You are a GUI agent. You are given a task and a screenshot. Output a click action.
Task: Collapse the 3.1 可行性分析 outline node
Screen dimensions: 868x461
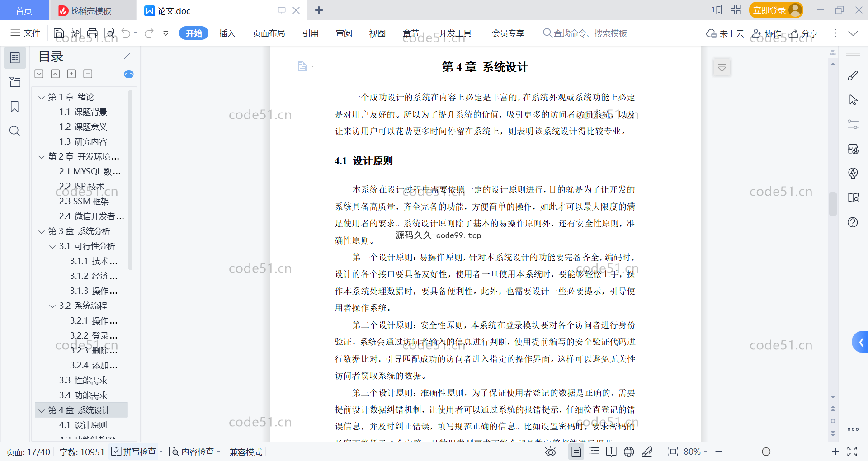pos(52,246)
